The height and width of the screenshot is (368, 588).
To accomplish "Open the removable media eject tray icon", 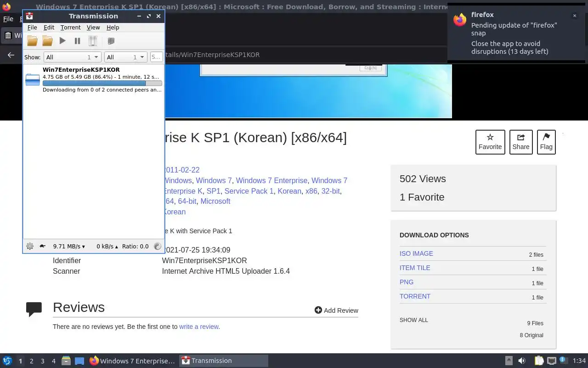I will [x=509, y=361].
